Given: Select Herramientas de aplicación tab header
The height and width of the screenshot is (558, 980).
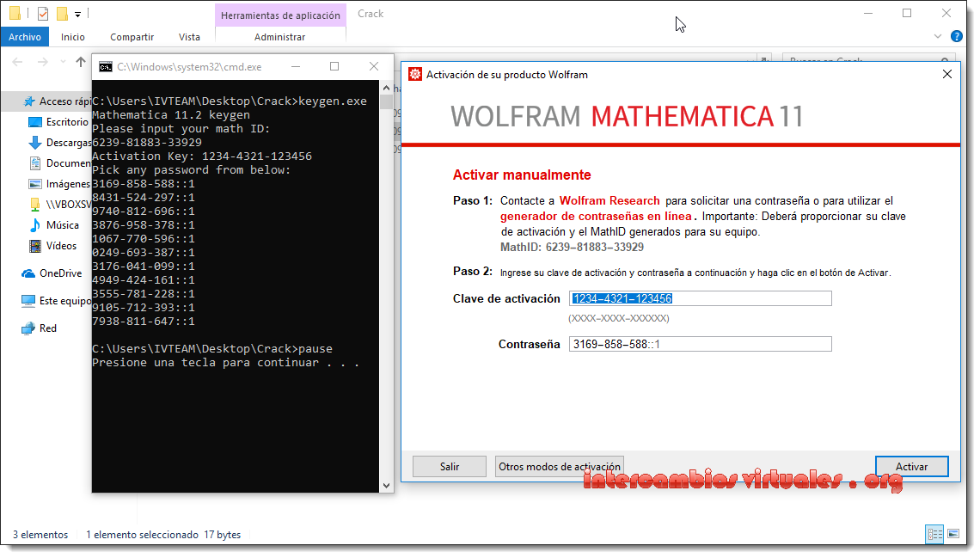Looking at the screenshot, I should (x=280, y=15).
